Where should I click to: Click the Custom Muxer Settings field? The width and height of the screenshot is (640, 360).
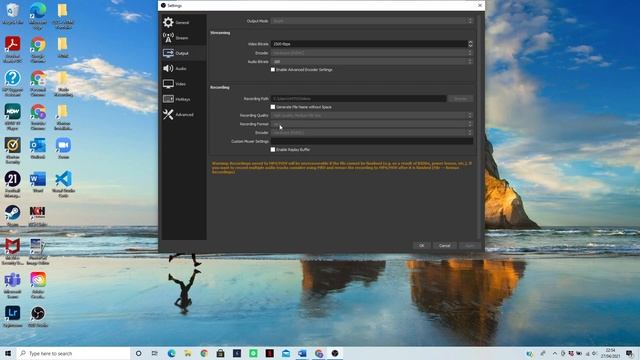[372, 141]
